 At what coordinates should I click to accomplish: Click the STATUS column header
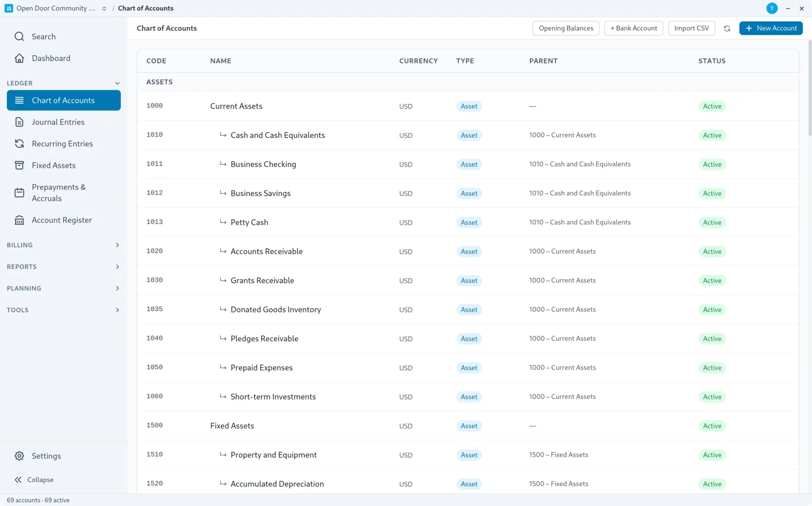tap(712, 61)
